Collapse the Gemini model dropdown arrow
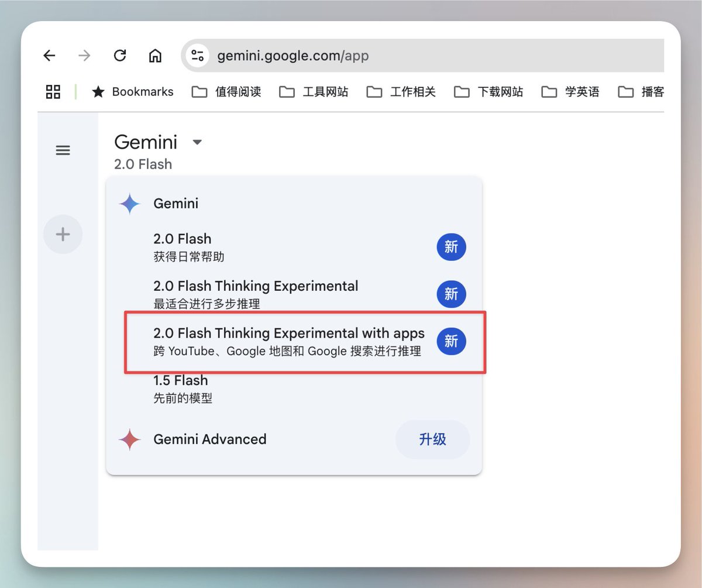The image size is (702, 588). pos(197,142)
